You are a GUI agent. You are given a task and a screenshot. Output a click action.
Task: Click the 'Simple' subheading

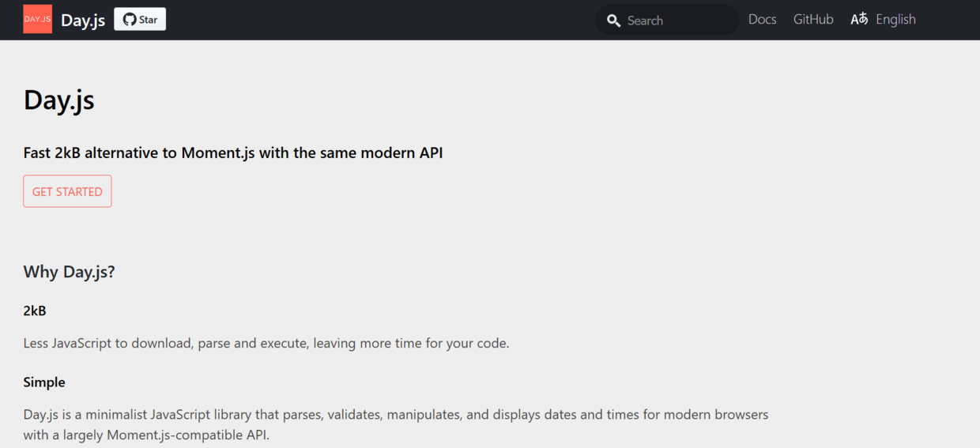pyautogui.click(x=44, y=382)
